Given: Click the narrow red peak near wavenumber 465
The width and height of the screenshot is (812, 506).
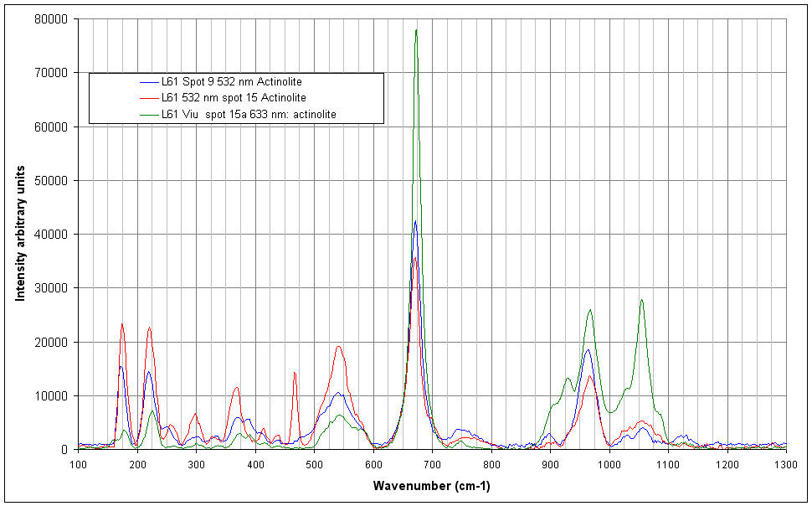Looking at the screenshot, I should (294, 373).
